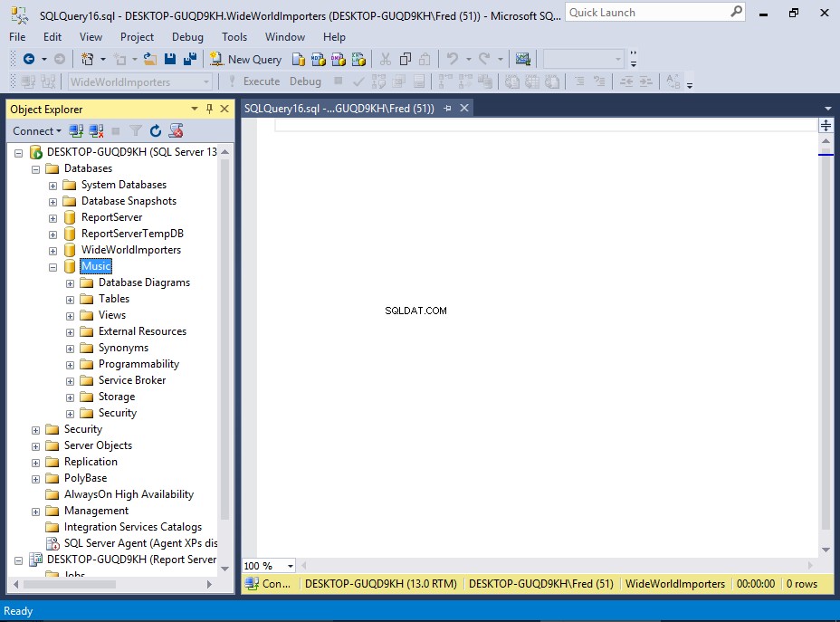The height and width of the screenshot is (622, 840).
Task: Pin the SQLQuery16.sql tab
Action: click(x=447, y=109)
